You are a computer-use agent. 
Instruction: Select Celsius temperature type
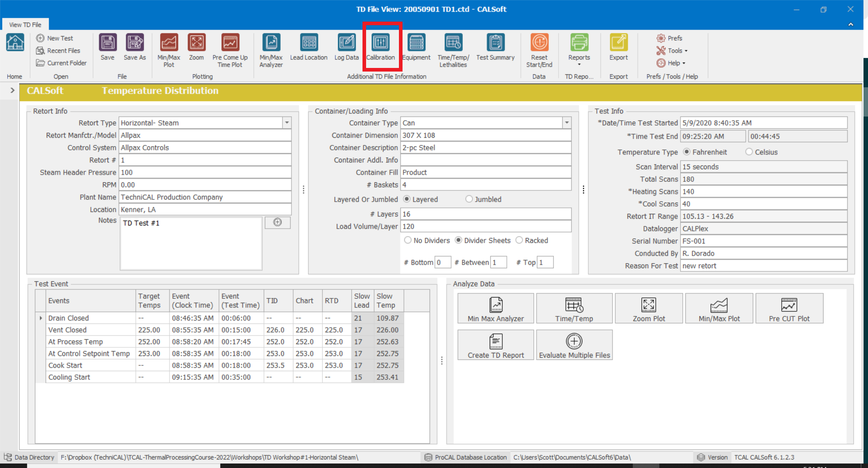749,152
